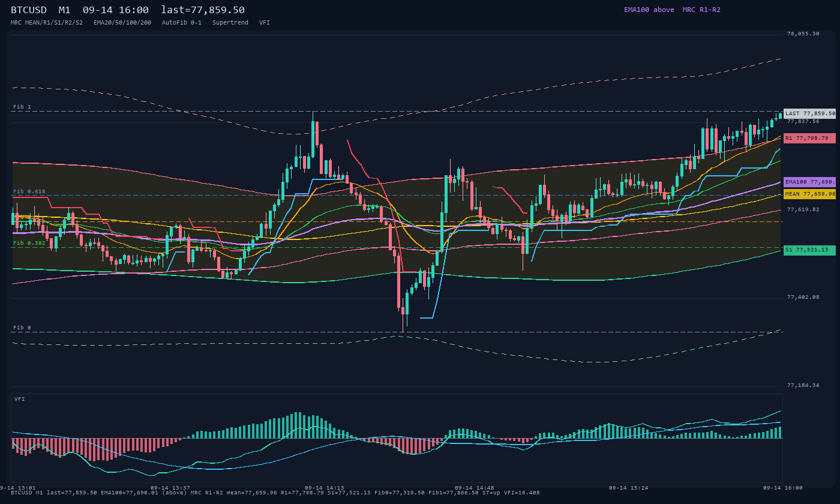
Task: Click the EMA100 above status text
Action: [649, 10]
